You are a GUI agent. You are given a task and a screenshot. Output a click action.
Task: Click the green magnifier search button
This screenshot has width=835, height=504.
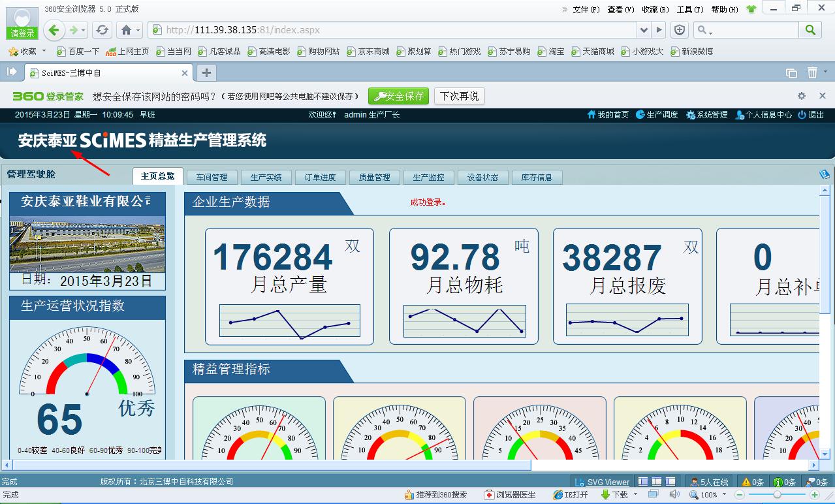point(810,29)
